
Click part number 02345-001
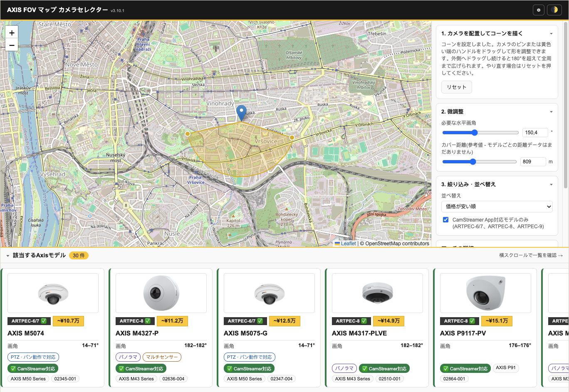[65, 379]
